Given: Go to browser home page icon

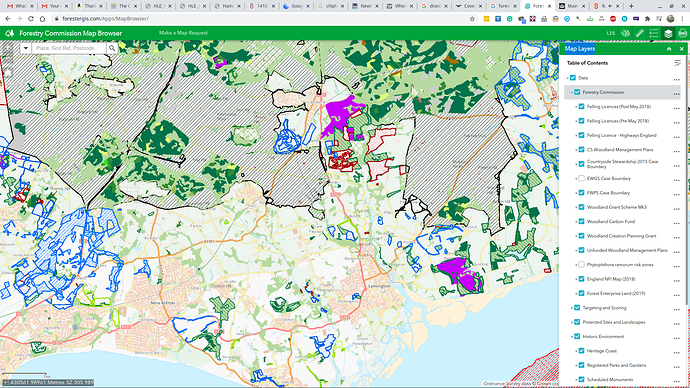Looking at the screenshot, I should coord(42,19).
